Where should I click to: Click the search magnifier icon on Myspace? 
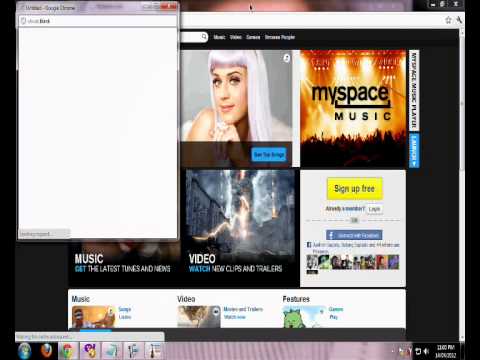[x=204, y=36]
